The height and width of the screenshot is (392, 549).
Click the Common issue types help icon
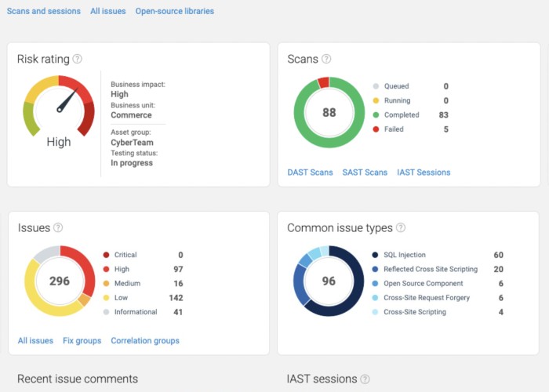click(401, 227)
